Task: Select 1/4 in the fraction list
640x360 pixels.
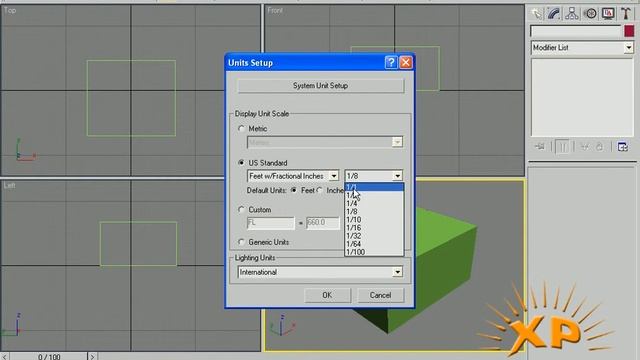Action: (x=374, y=203)
